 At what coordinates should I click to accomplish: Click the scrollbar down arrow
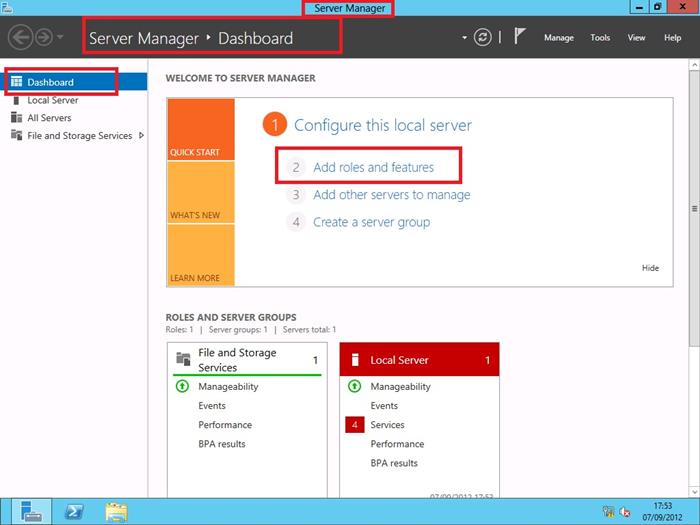[x=695, y=492]
